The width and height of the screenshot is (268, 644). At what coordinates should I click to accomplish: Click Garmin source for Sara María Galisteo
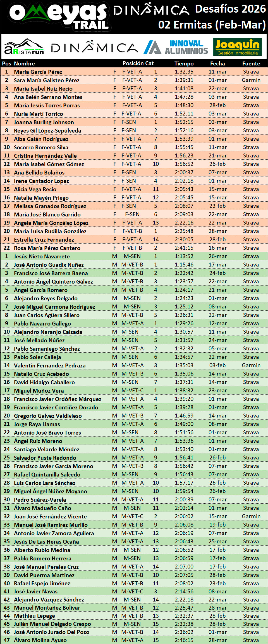tap(251, 80)
